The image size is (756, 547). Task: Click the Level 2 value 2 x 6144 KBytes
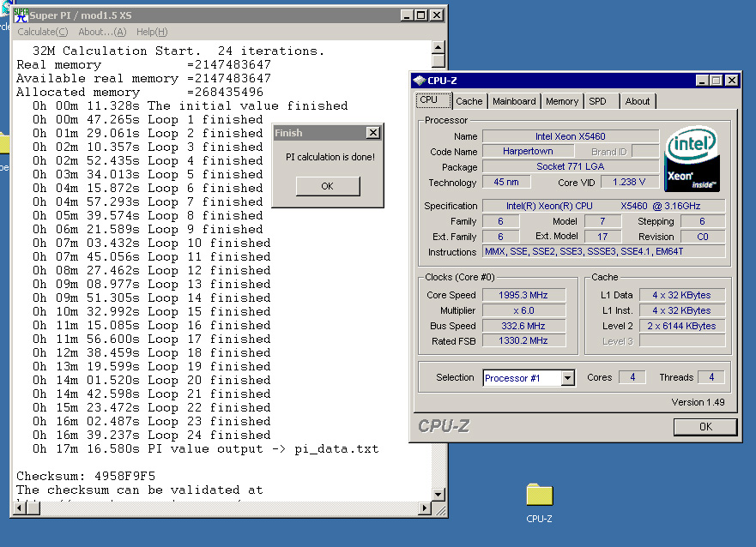click(x=681, y=326)
